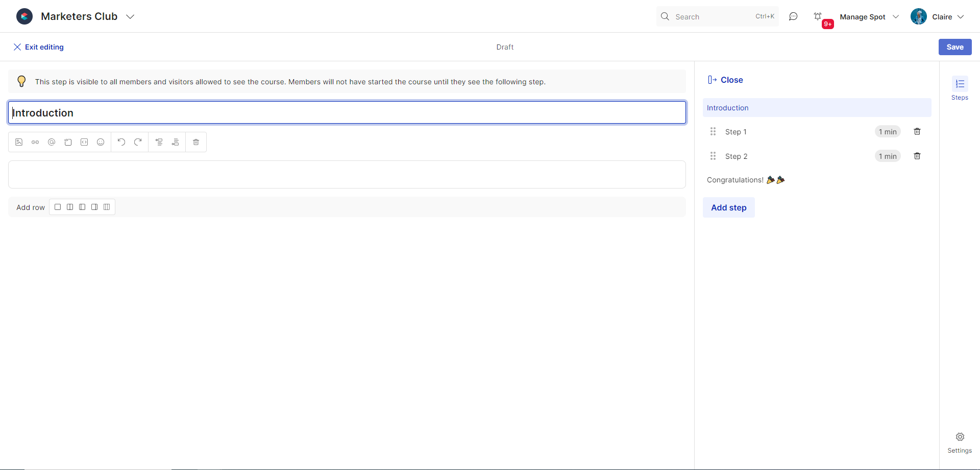
Task: Open the messages chat icon in the header
Action: coord(793,17)
